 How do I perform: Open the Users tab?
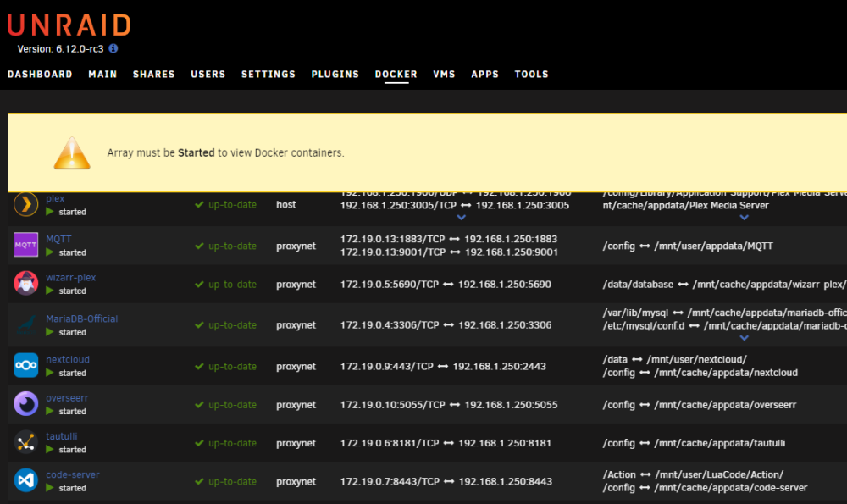tap(208, 74)
